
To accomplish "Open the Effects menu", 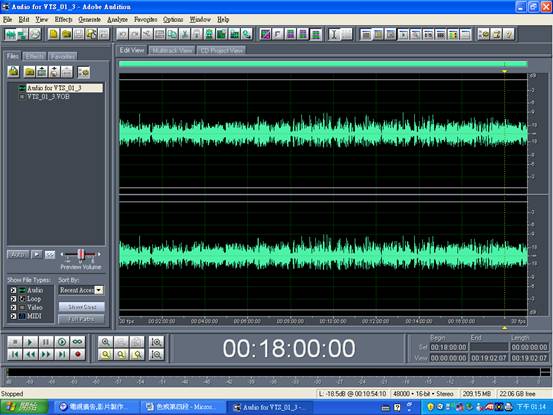I will (x=63, y=19).
